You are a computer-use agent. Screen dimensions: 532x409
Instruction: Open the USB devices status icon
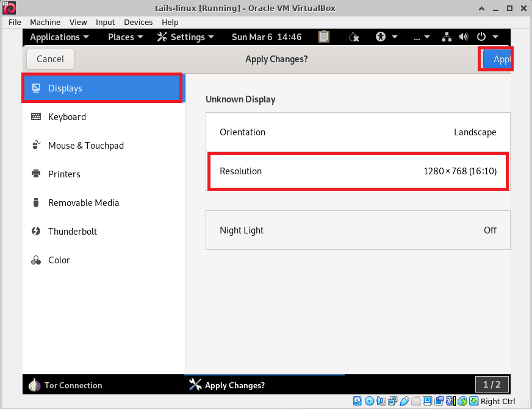pos(404,401)
